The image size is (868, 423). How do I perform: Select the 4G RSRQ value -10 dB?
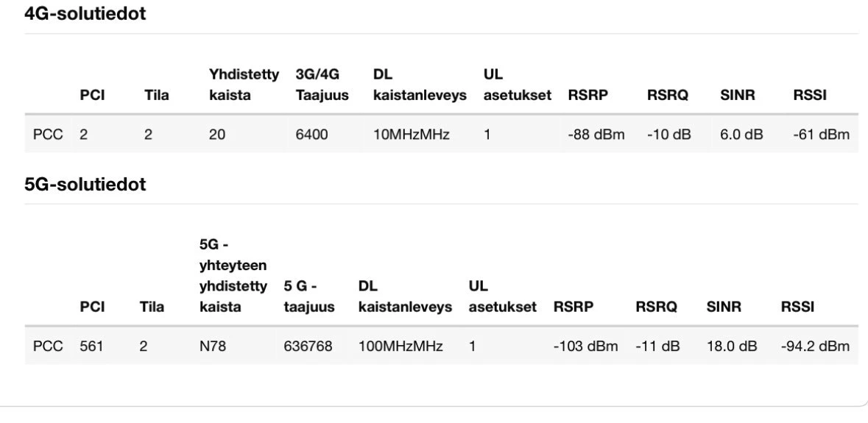click(668, 134)
